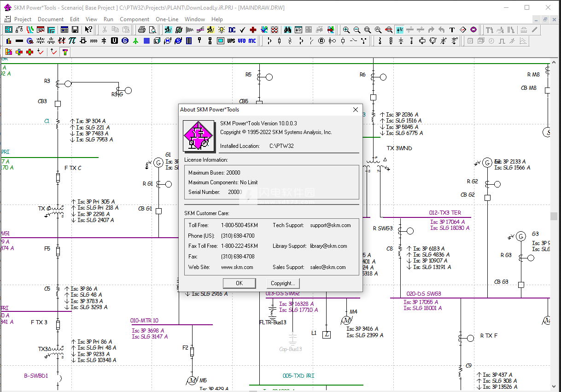
Task: Click the Zoom In magnifier icon
Action: point(346,29)
